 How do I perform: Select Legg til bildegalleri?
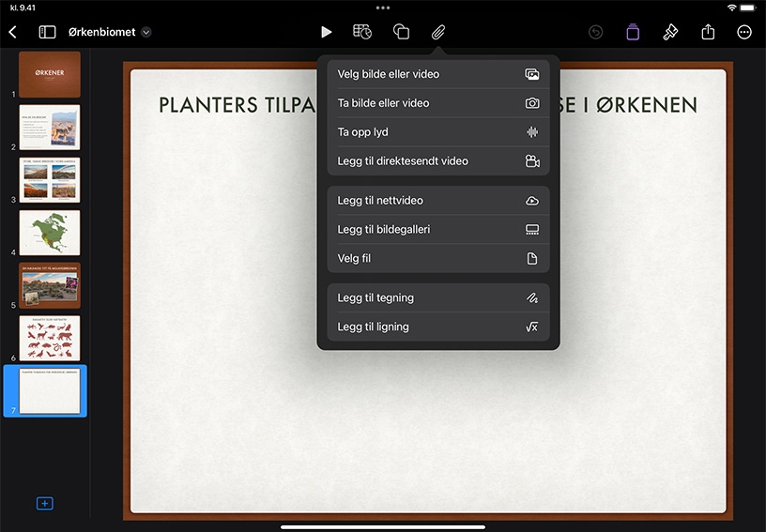click(x=438, y=229)
